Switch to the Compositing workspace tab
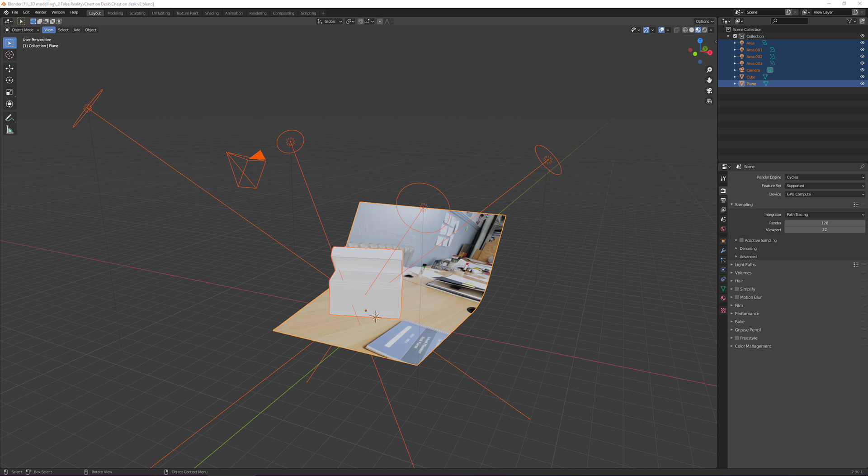Image resolution: width=868 pixels, height=476 pixels. click(283, 13)
